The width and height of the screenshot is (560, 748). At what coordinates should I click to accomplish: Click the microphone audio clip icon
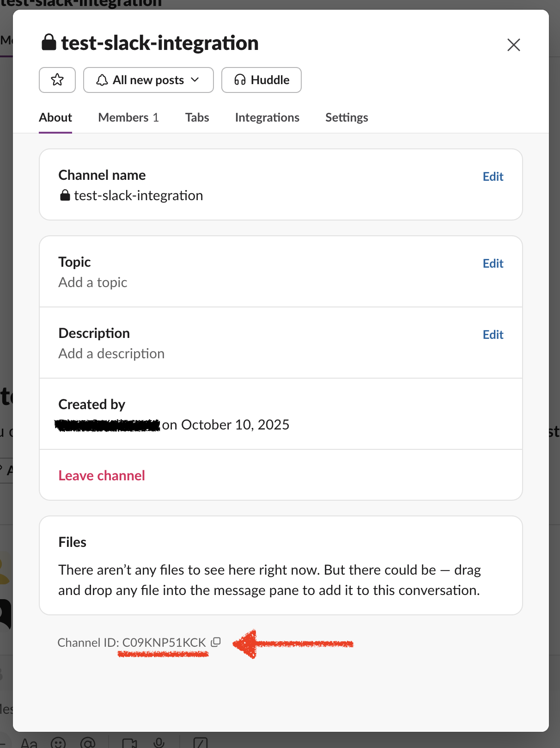(159, 742)
